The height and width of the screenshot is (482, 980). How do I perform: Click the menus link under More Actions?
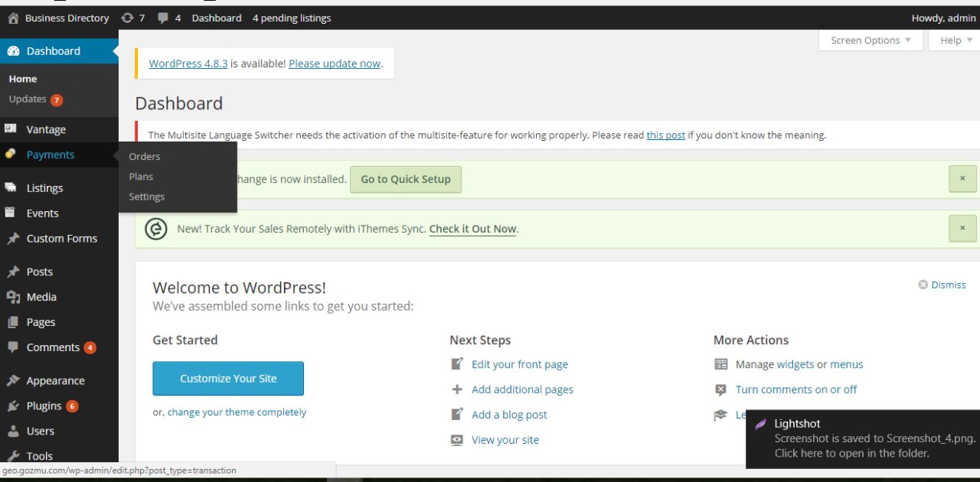pos(847,364)
